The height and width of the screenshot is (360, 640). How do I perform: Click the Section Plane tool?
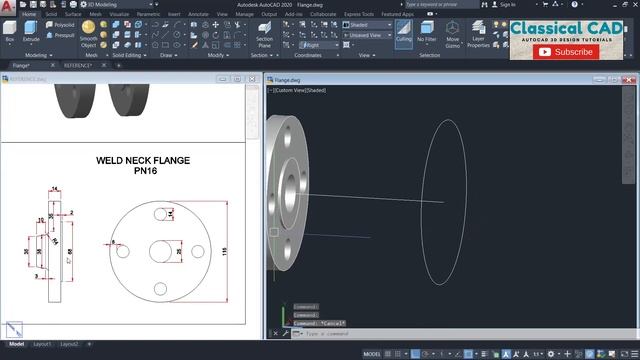[x=264, y=35]
